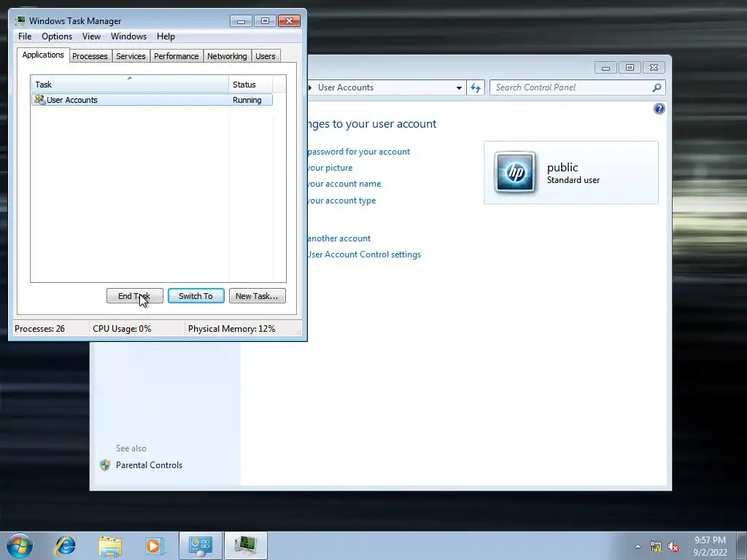Select the Applications tab
Image resolution: width=747 pixels, height=560 pixels.
click(x=43, y=55)
